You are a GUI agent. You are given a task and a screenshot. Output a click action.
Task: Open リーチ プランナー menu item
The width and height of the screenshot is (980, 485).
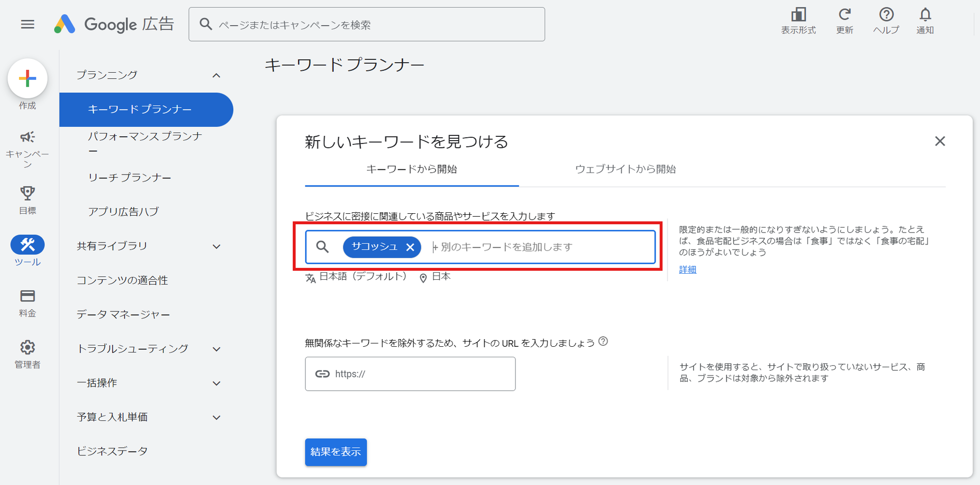[130, 177]
